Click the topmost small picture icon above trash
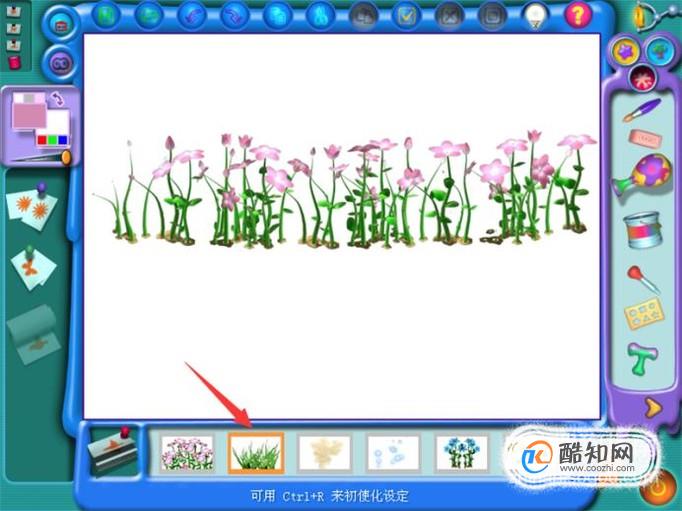 pyautogui.click(x=13, y=11)
